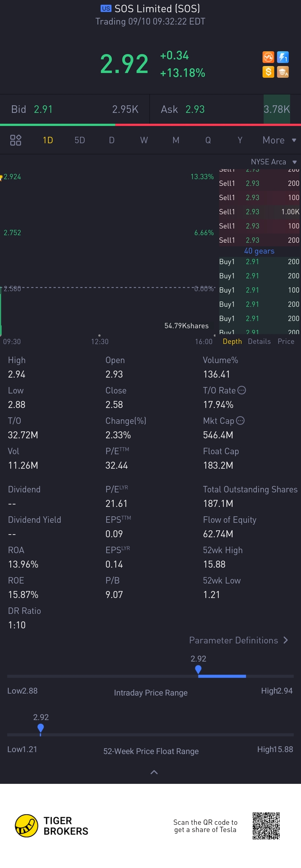Viewport: 301px width, 868px height.
Task: Switch chart to D daily period
Action: click(x=112, y=140)
